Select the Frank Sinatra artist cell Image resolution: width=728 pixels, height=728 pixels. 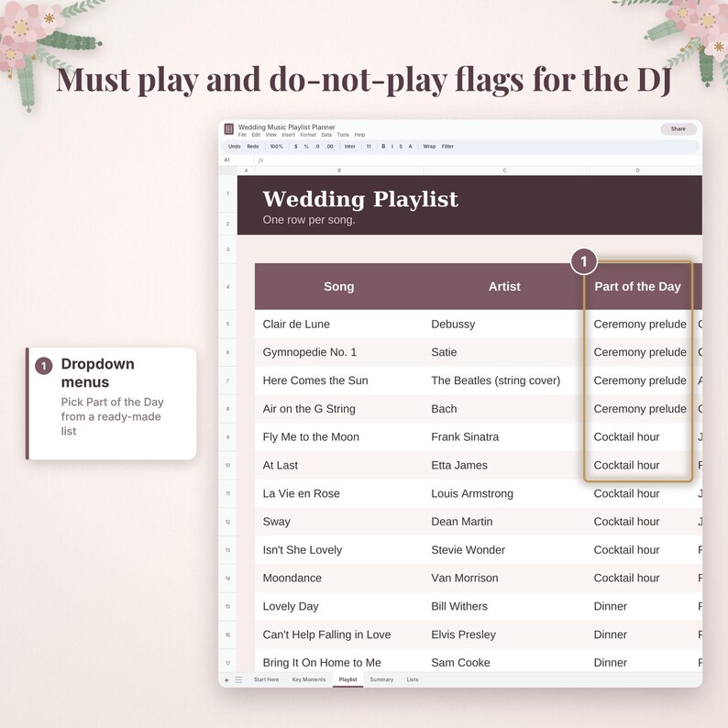[504, 437]
